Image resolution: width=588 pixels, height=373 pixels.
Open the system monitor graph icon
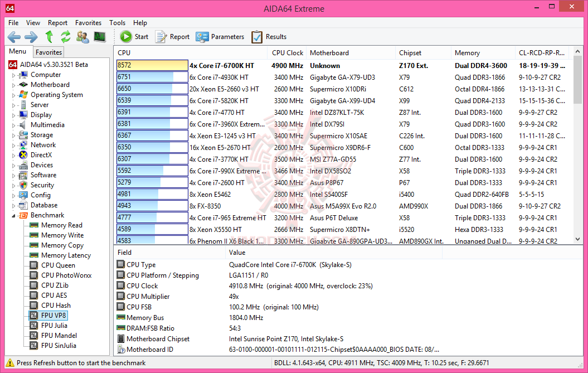click(x=100, y=37)
